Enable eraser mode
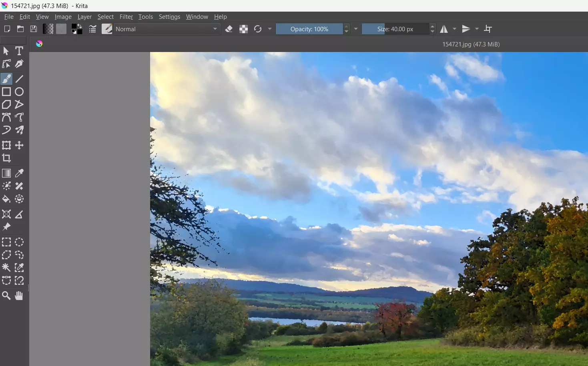 click(x=229, y=29)
